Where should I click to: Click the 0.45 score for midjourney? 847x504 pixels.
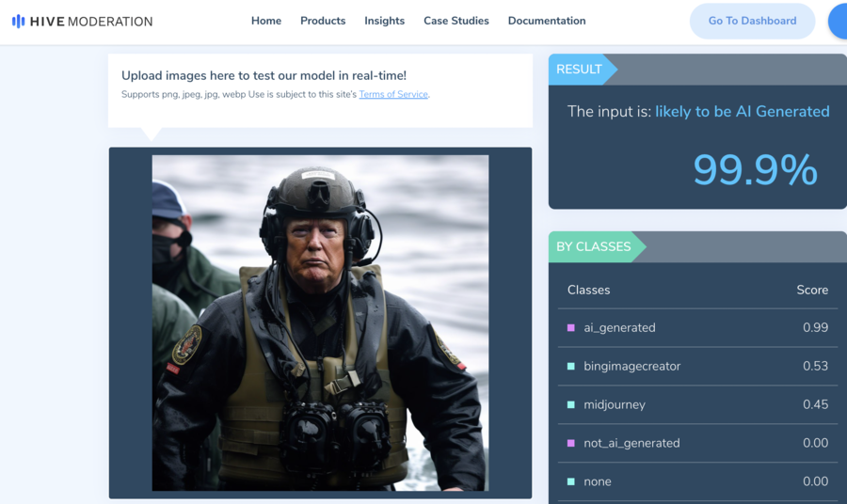[x=816, y=404]
